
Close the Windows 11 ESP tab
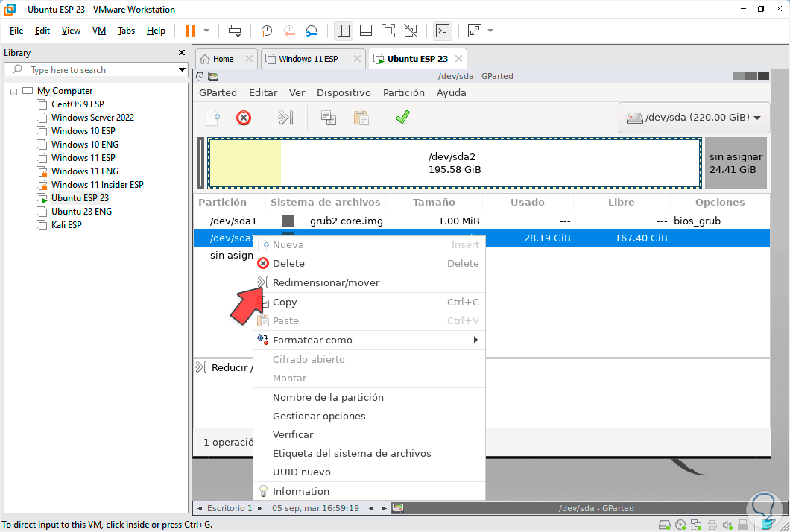(357, 58)
